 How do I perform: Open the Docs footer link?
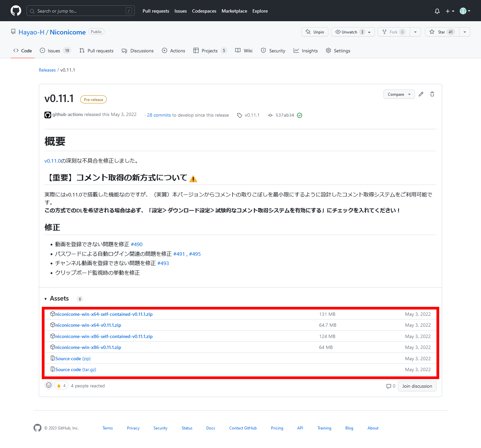tap(211, 428)
